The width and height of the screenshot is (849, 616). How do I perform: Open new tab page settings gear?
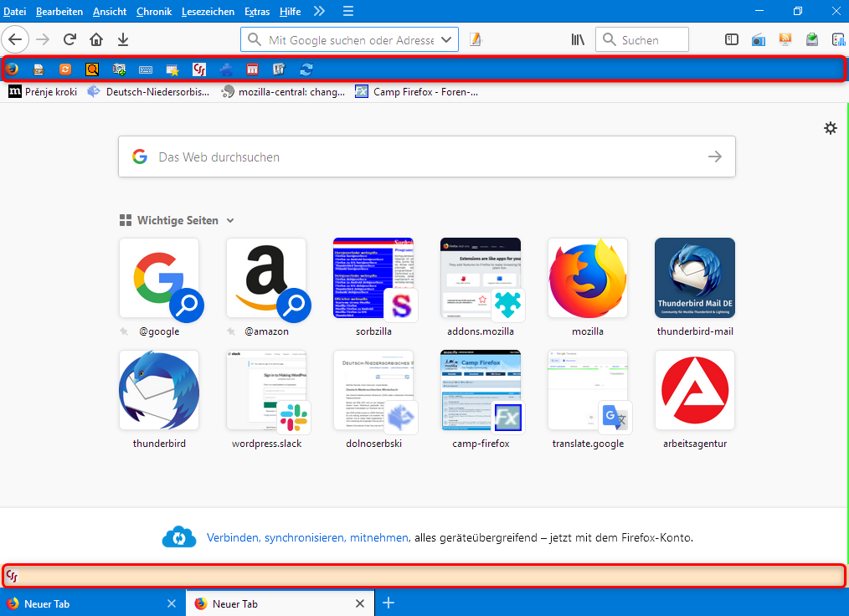pos(830,128)
